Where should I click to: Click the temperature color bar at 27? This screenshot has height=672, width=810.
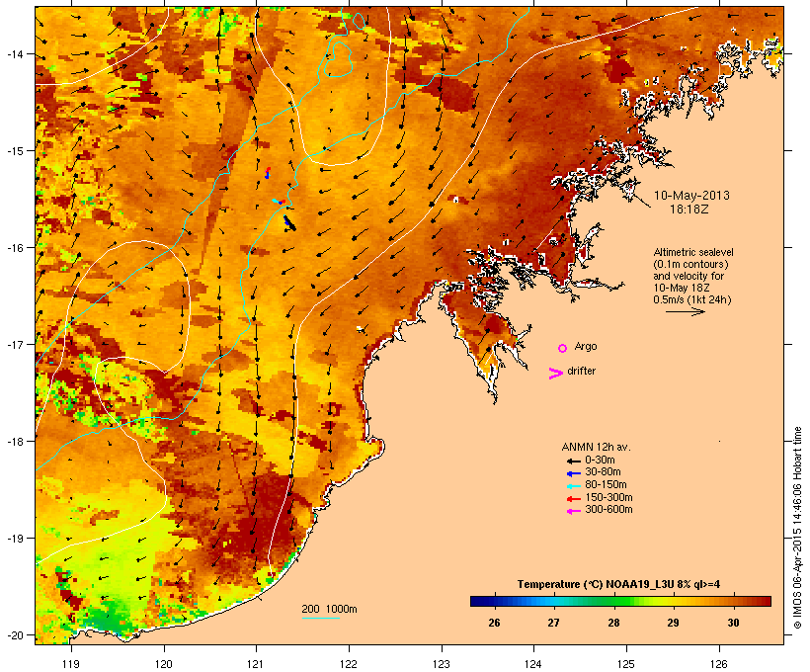click(554, 601)
